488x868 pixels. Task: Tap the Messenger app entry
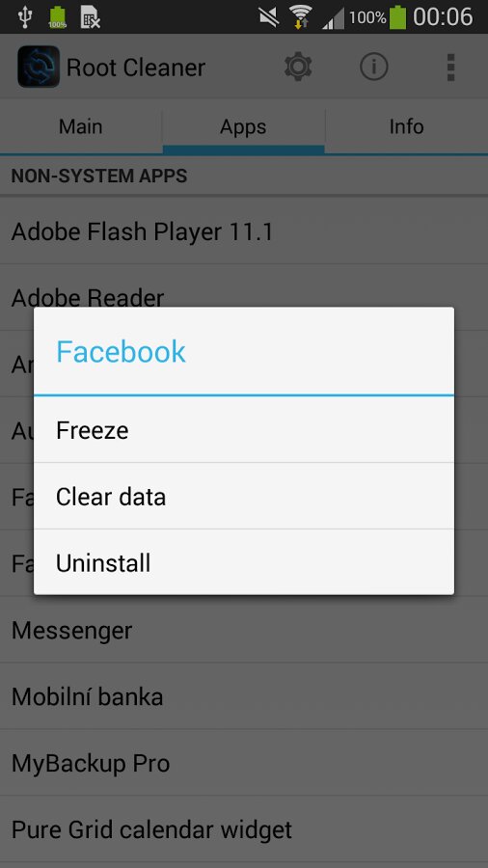coord(244,630)
